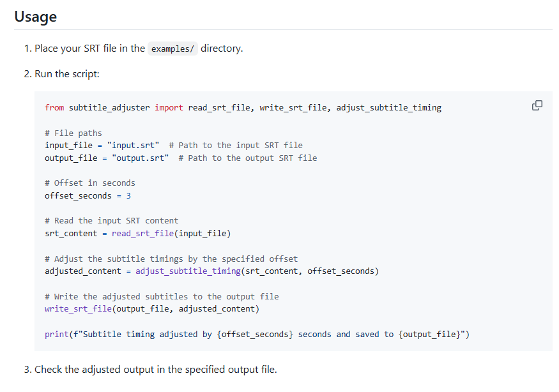Click the string "input.srt" in the code
559x392 pixels.
click(x=134, y=146)
